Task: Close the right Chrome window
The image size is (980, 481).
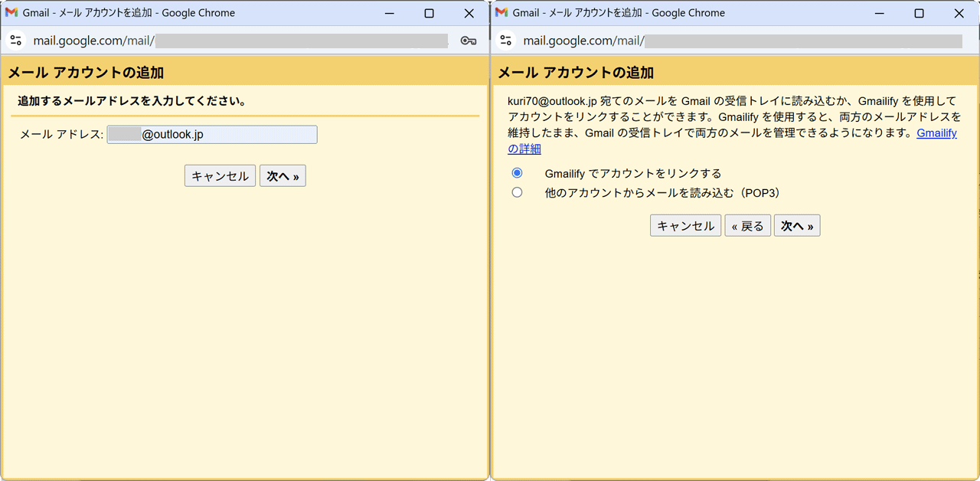Action: tap(959, 13)
